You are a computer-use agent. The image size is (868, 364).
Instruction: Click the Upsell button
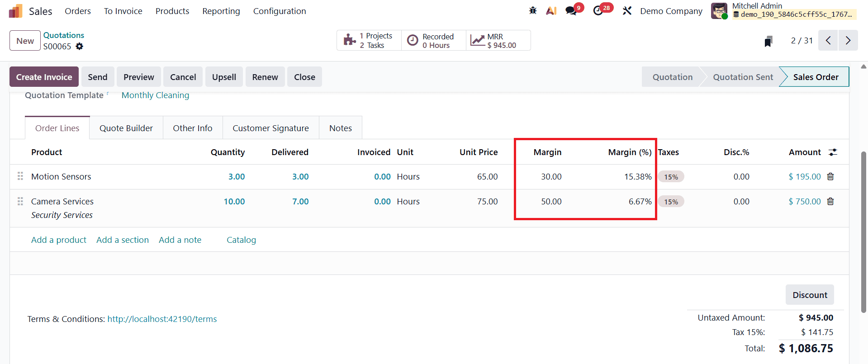tap(224, 77)
